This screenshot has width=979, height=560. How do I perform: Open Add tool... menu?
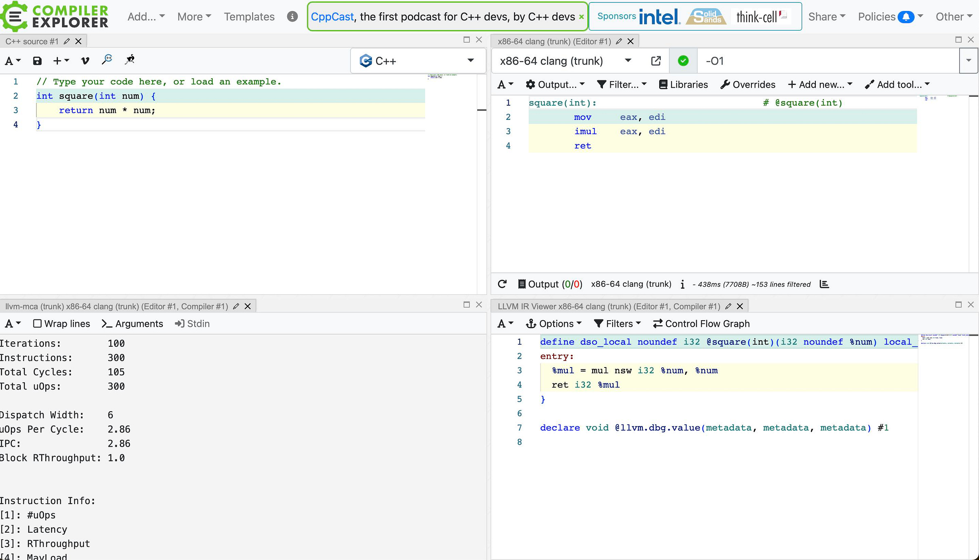coord(897,84)
